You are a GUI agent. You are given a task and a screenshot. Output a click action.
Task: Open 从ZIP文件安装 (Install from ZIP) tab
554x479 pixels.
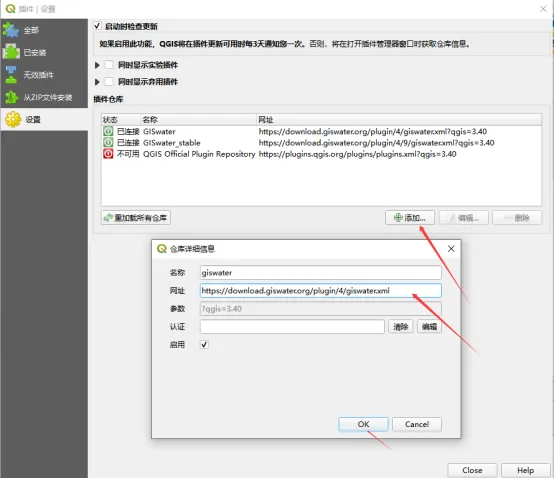click(x=44, y=97)
